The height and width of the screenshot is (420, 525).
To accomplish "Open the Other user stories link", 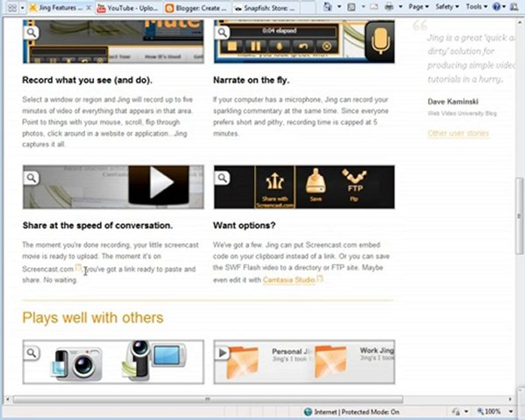I will tap(458, 134).
